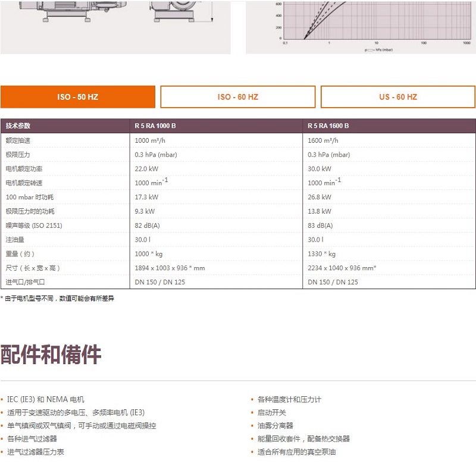
Task: Click the 适用于变速驱动的多电压 list item
Action: click(x=76, y=412)
